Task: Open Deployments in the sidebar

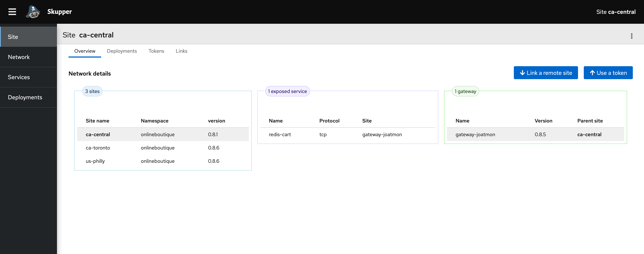Action: click(x=25, y=97)
